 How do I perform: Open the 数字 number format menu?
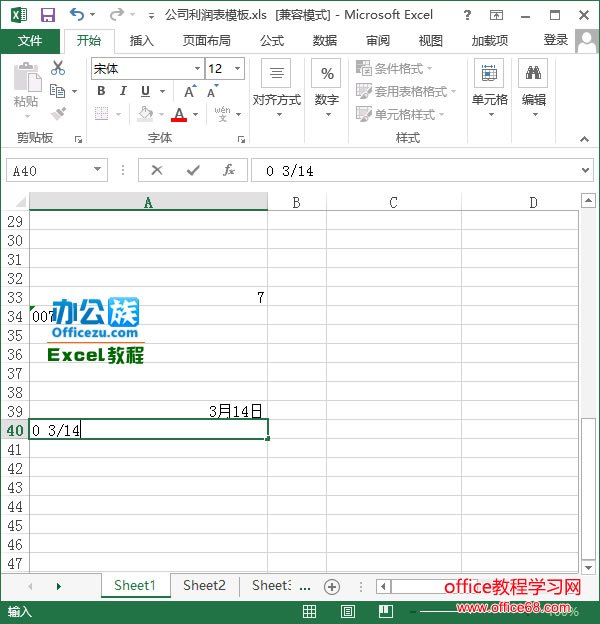[327, 88]
